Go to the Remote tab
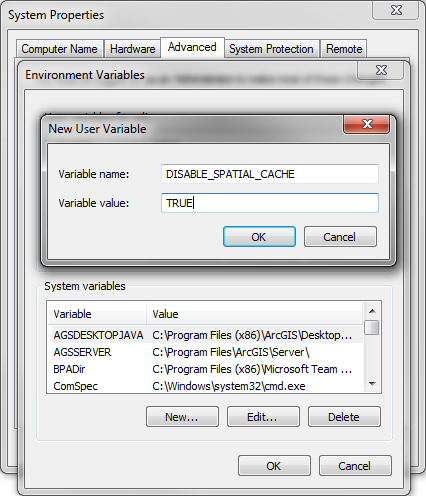426x496 pixels. (344, 49)
